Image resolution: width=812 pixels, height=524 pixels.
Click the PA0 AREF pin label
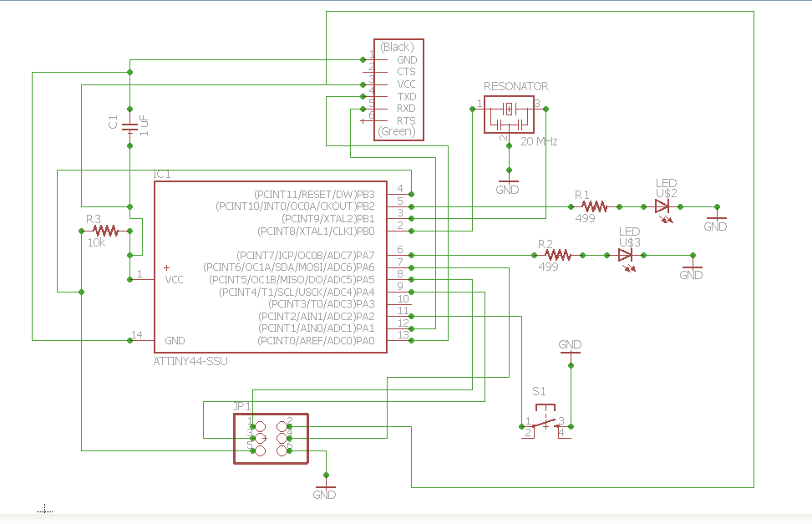[x=316, y=340]
